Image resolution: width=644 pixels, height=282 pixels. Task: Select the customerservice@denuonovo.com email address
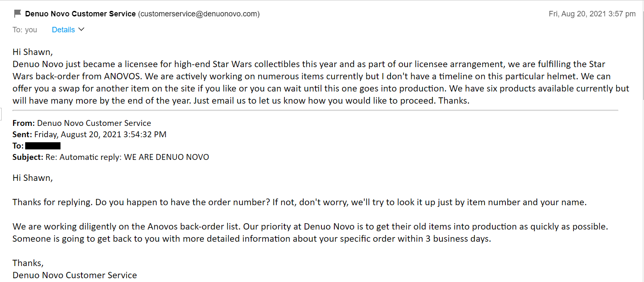pyautogui.click(x=199, y=14)
